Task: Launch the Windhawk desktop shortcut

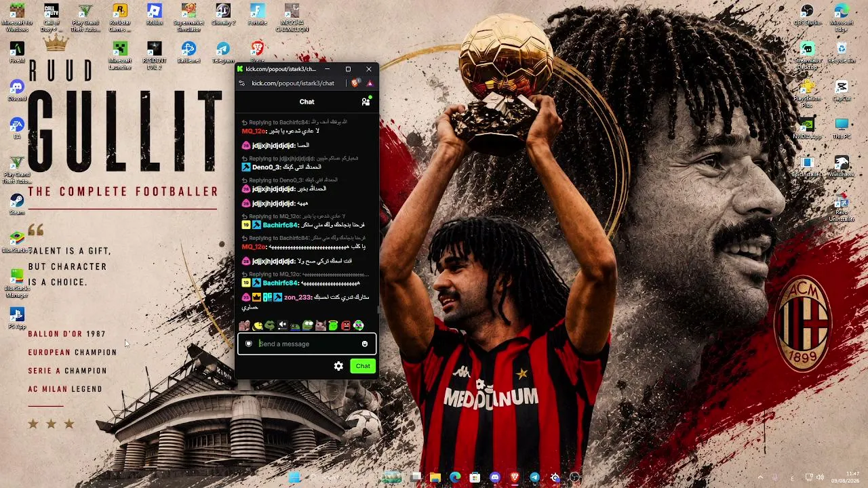Action: pos(842,166)
